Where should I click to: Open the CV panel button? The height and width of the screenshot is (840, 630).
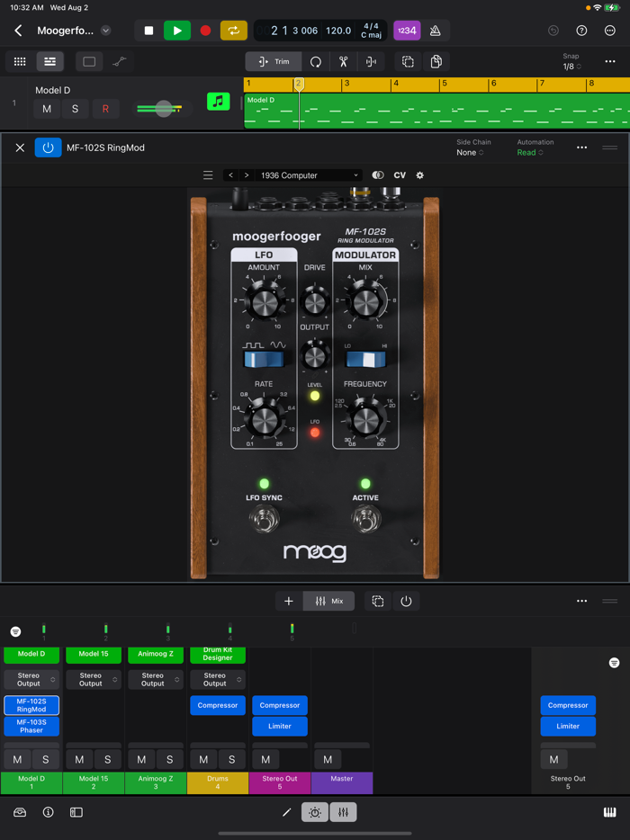400,175
